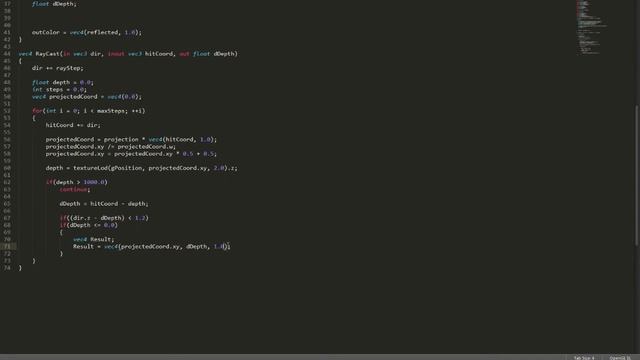Click 'if(depth > 1000.0)' line
Screen dimensions: 640x360
pos(76,182)
